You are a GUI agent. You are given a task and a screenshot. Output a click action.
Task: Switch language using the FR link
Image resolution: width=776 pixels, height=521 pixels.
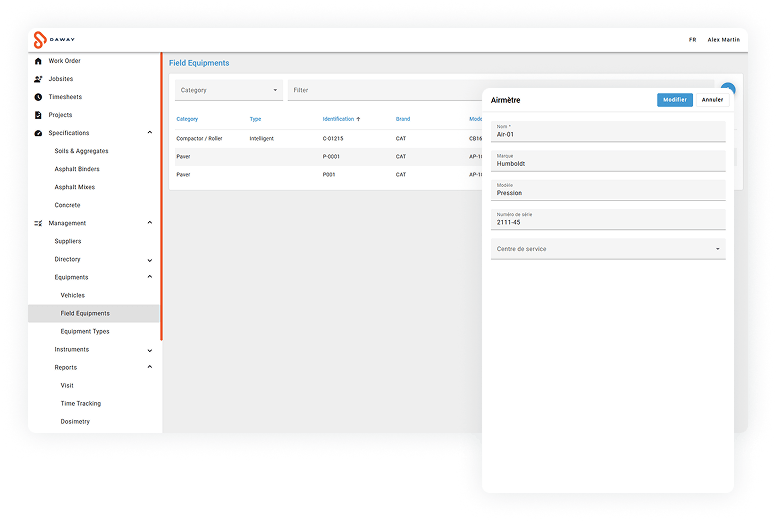(692, 40)
